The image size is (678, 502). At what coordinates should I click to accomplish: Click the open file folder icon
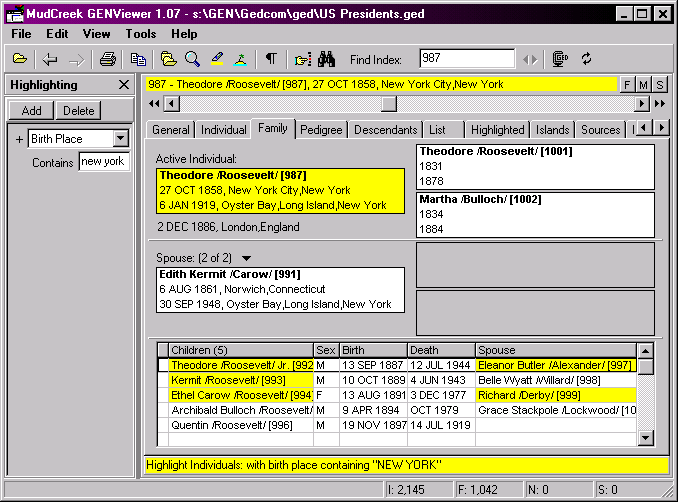[19, 59]
